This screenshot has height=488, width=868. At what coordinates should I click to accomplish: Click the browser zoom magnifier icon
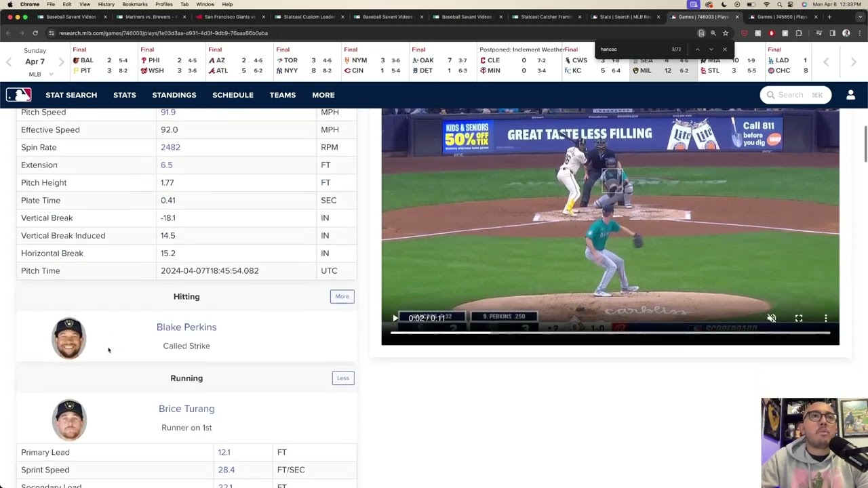713,33
